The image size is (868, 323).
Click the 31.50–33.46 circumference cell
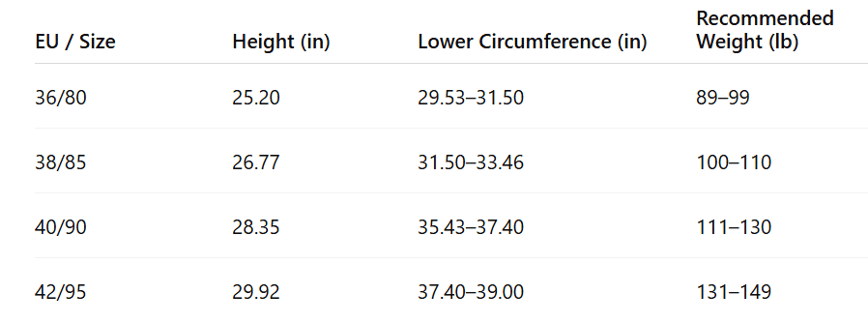pyautogui.click(x=471, y=162)
